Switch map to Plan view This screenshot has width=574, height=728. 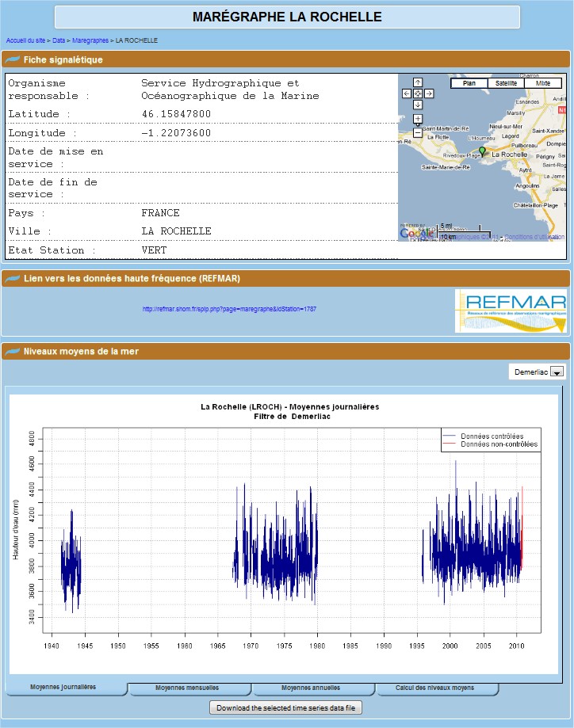pos(469,83)
